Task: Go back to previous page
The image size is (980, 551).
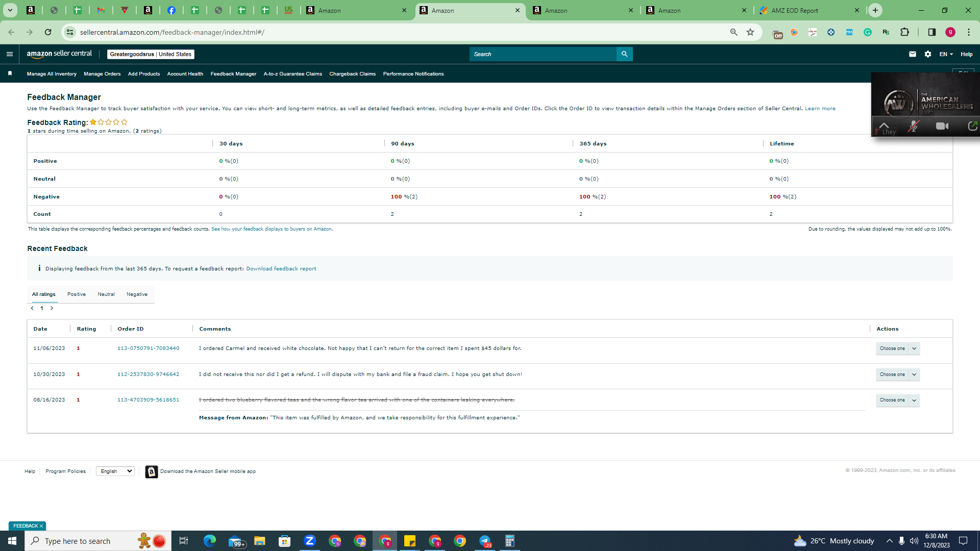Action: click(11, 32)
